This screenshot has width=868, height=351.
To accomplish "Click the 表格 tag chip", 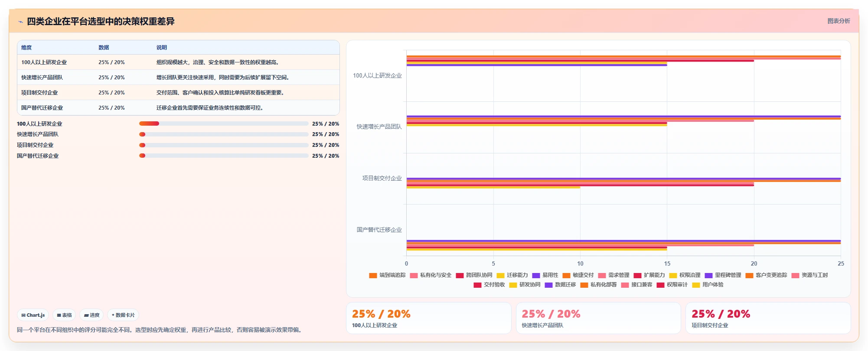I will tap(64, 315).
